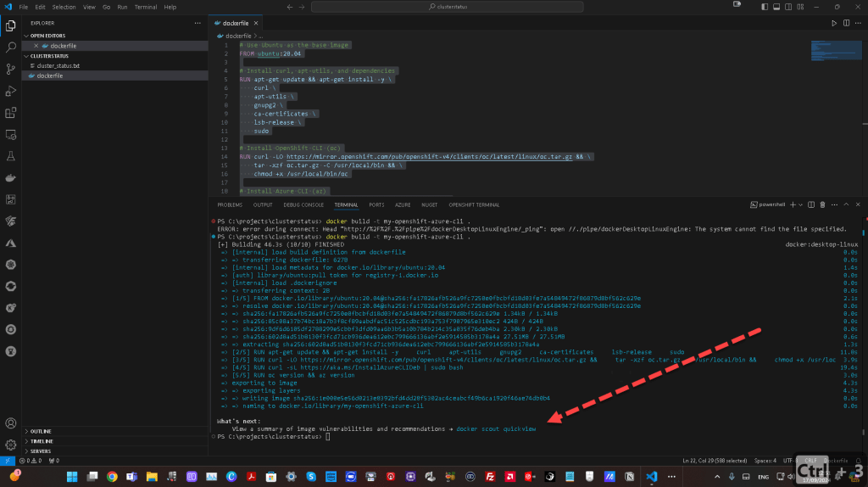Open editor more actions ellipsis
868x487 pixels.
(x=858, y=23)
